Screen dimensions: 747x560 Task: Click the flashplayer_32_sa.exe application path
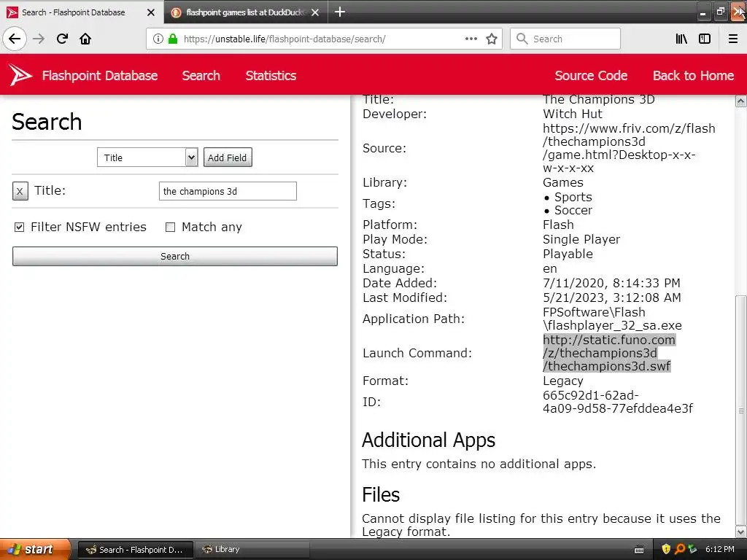point(612,319)
